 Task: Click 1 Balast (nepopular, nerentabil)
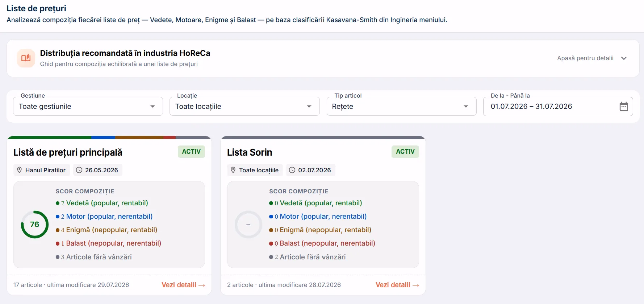pos(108,243)
